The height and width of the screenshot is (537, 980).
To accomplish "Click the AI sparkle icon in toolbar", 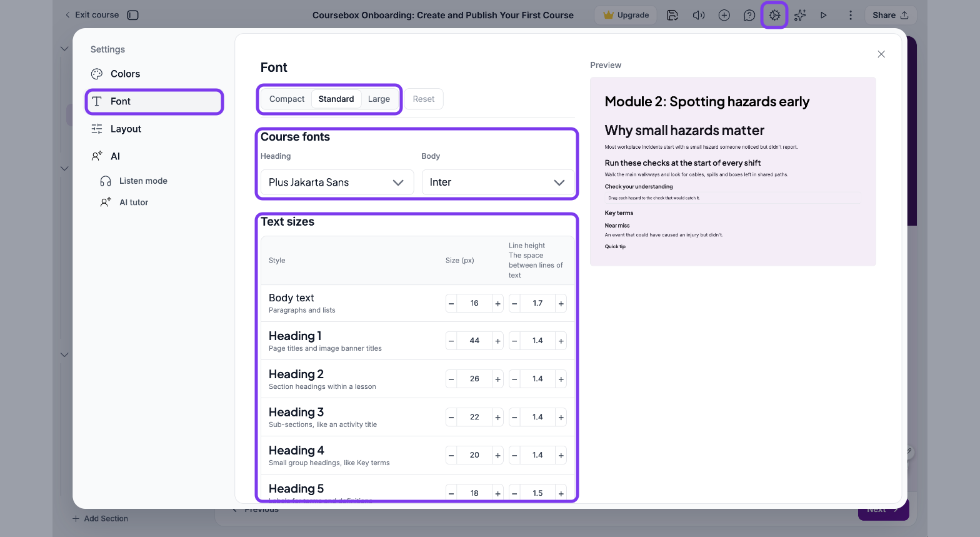I will (x=800, y=15).
